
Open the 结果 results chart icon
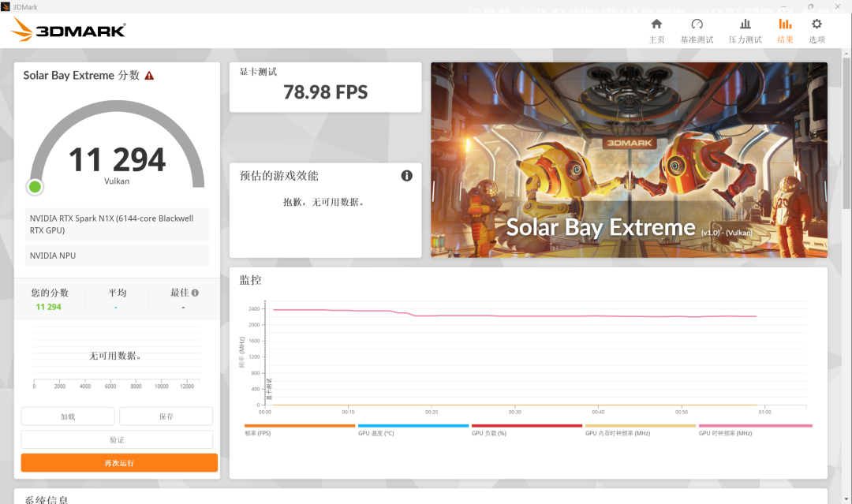[785, 24]
